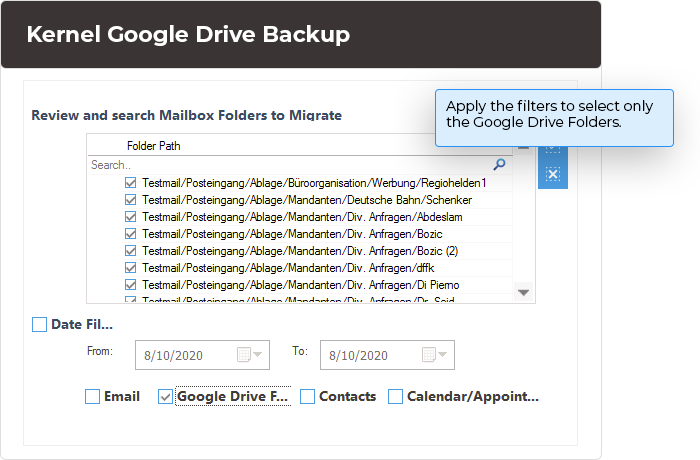
Task: Select the row text ending in Anfragen/Di Piemo
Action: [301, 285]
